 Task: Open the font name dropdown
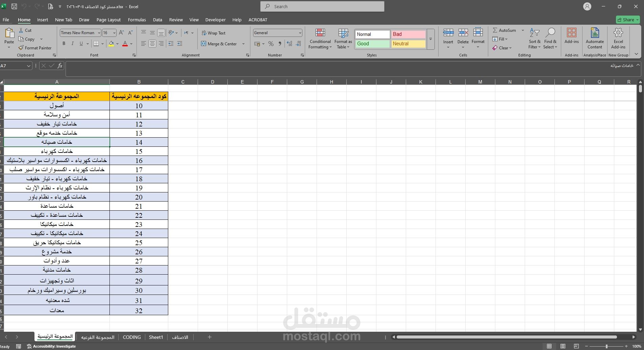(99, 33)
